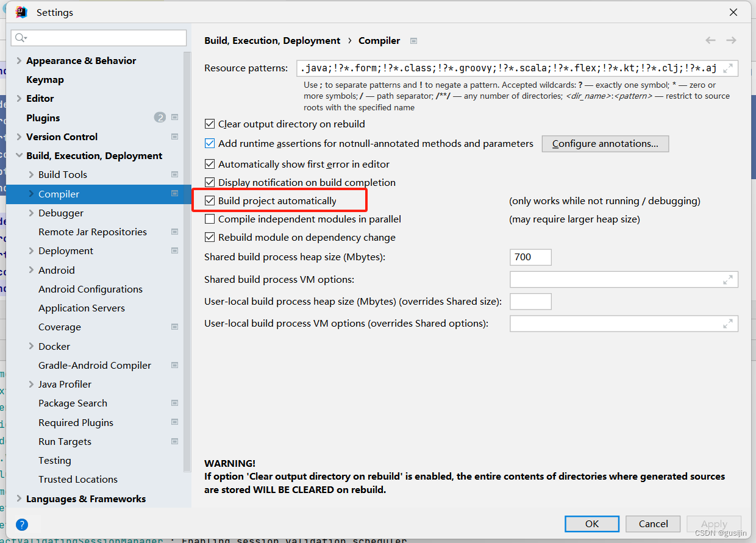Click the project icon beside Gradle-Android Compiler
The height and width of the screenshot is (543, 756).
coord(175,365)
